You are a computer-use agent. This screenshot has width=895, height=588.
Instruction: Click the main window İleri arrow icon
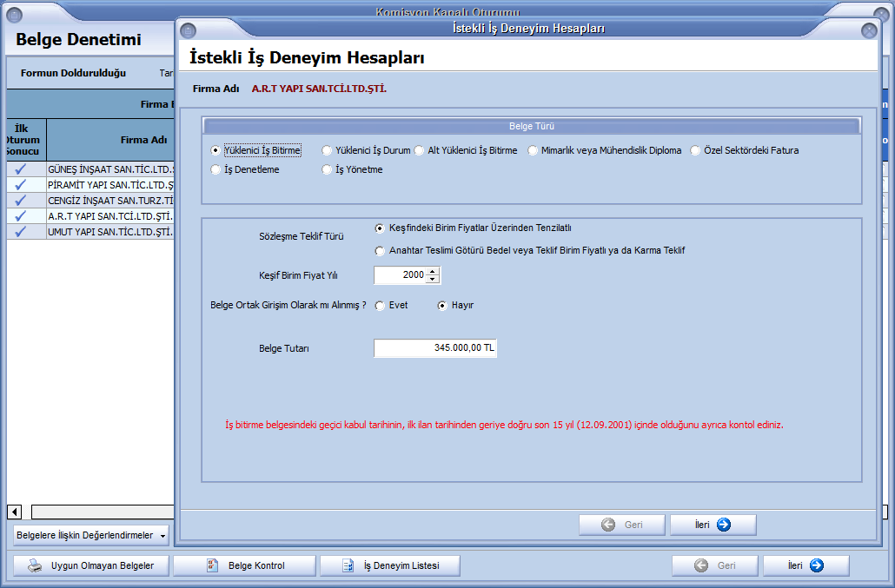[816, 565]
